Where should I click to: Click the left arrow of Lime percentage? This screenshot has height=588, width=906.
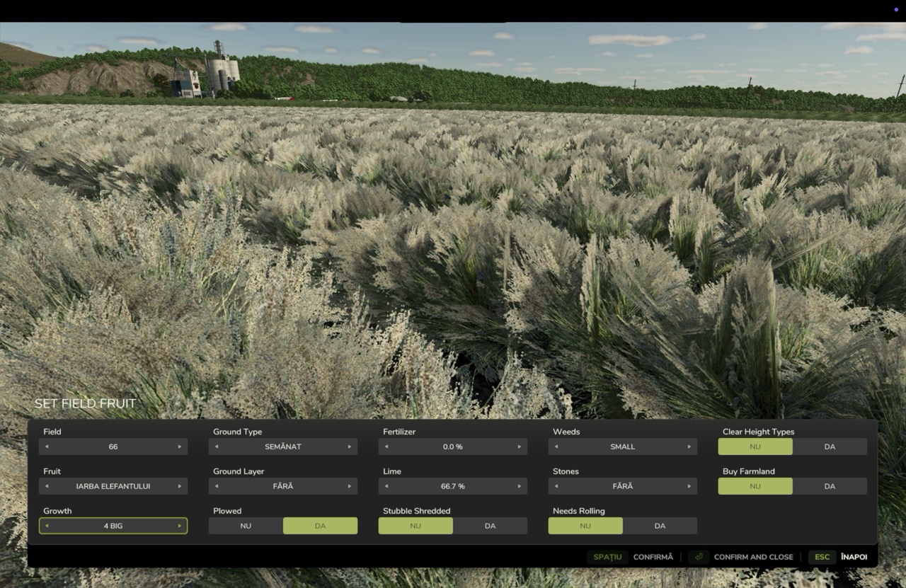(386, 486)
